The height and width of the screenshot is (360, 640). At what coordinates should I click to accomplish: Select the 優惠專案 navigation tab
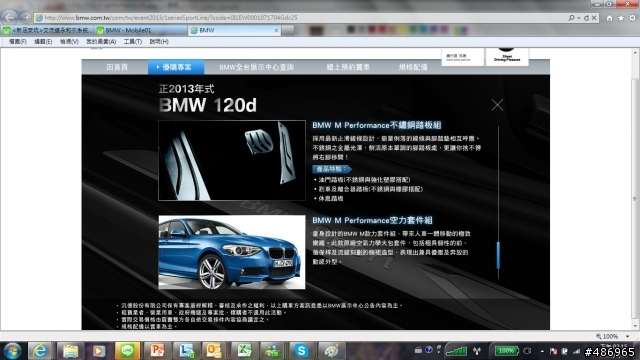tap(176, 67)
